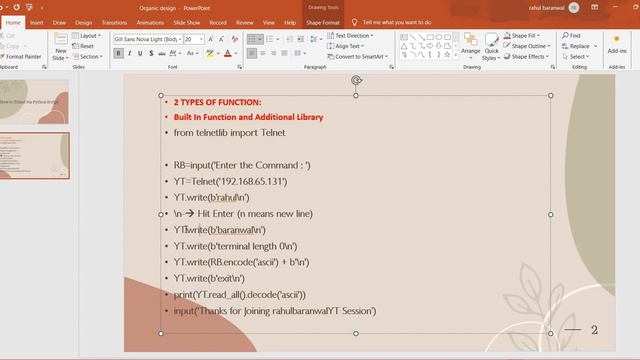
Task: Toggle Center alignment button
Action: click(263, 53)
